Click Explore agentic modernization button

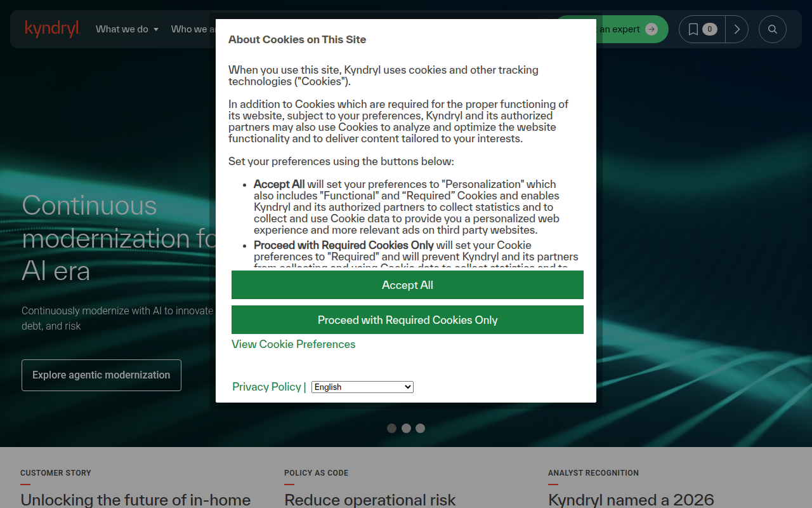101,375
